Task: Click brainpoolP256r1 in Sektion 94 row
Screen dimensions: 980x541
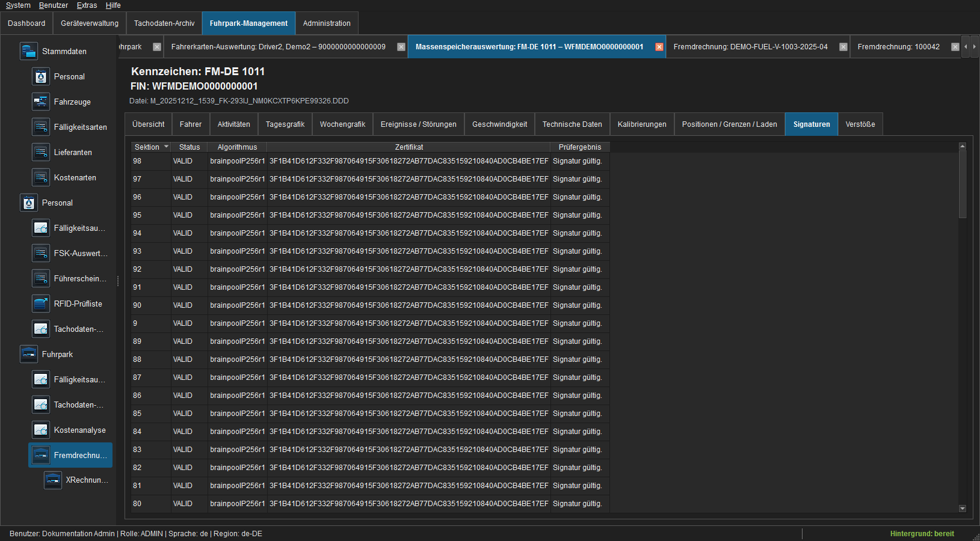Action: click(x=238, y=233)
